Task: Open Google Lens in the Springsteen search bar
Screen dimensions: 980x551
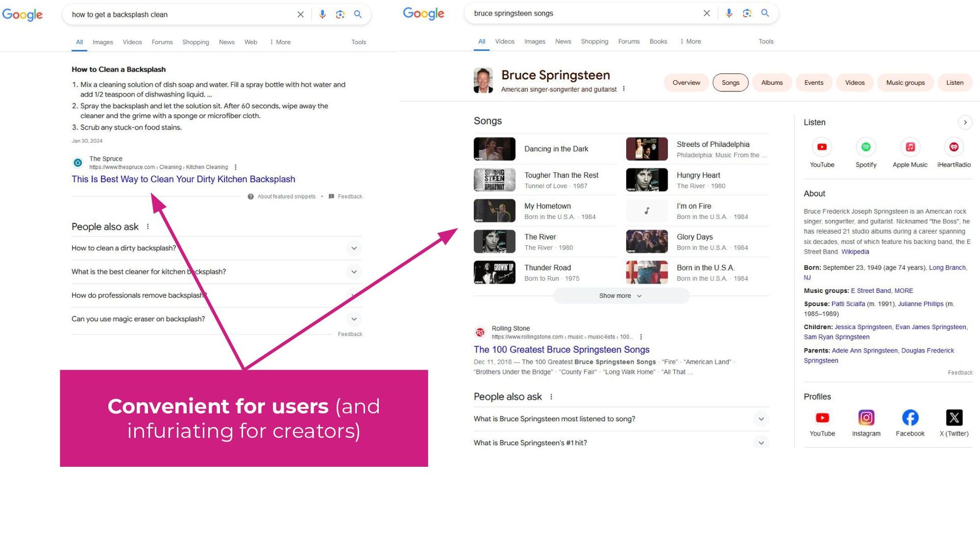Action: 747,13
